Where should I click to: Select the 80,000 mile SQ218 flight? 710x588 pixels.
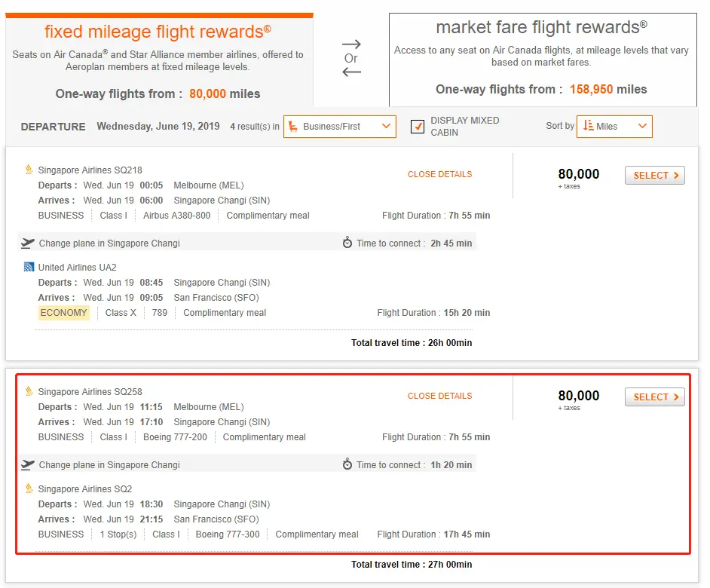655,176
